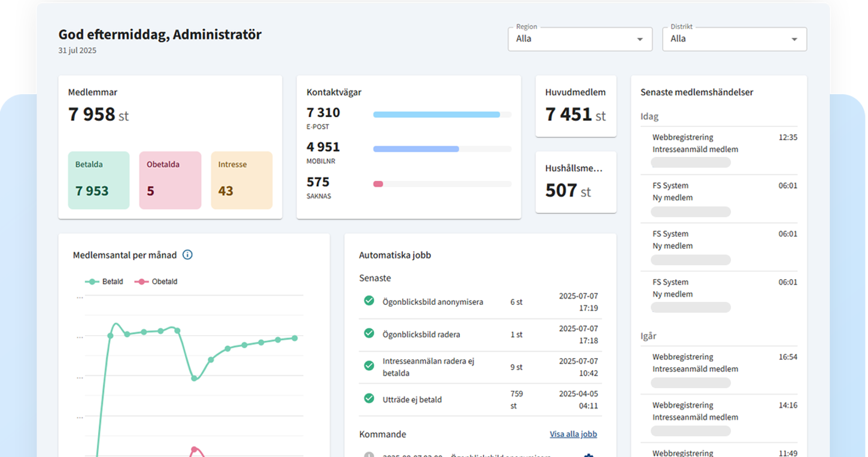The image size is (868, 457).
Task: Open the Huvudmedlem count card
Action: (575, 106)
